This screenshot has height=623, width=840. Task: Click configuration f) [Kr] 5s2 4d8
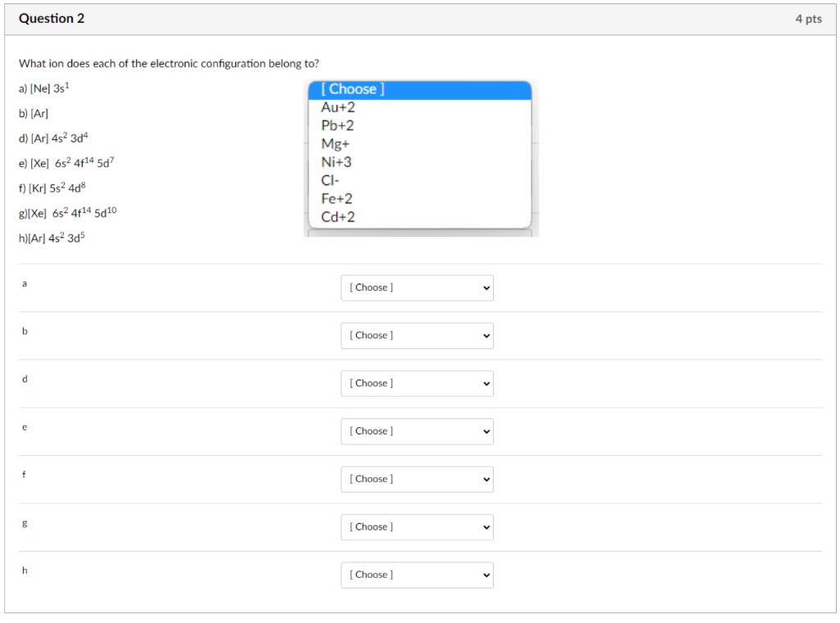[x=52, y=188]
